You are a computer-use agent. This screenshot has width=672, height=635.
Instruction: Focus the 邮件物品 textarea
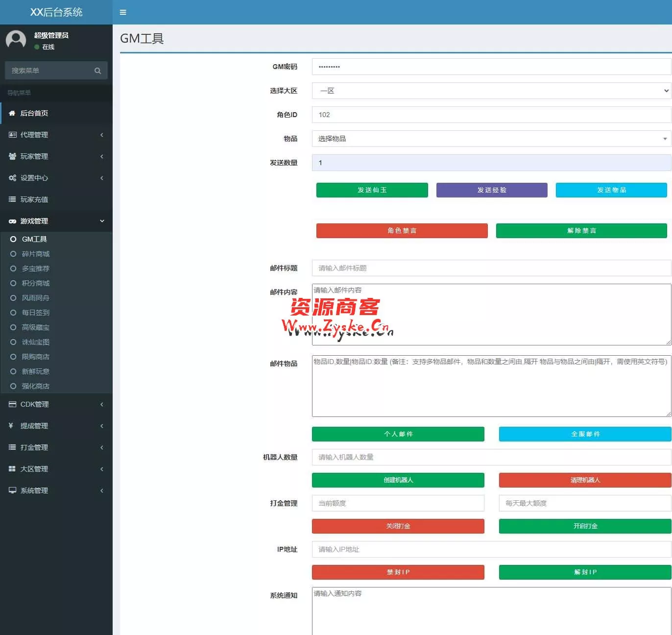(491, 386)
